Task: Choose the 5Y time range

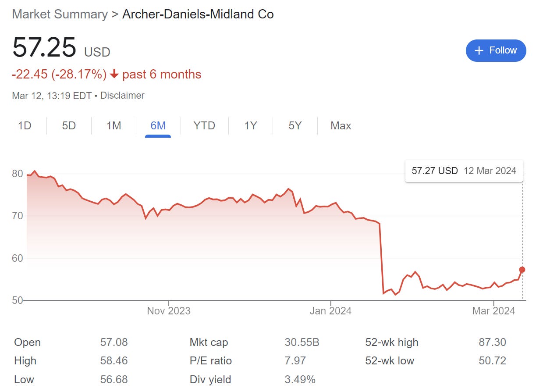Action: pos(295,126)
